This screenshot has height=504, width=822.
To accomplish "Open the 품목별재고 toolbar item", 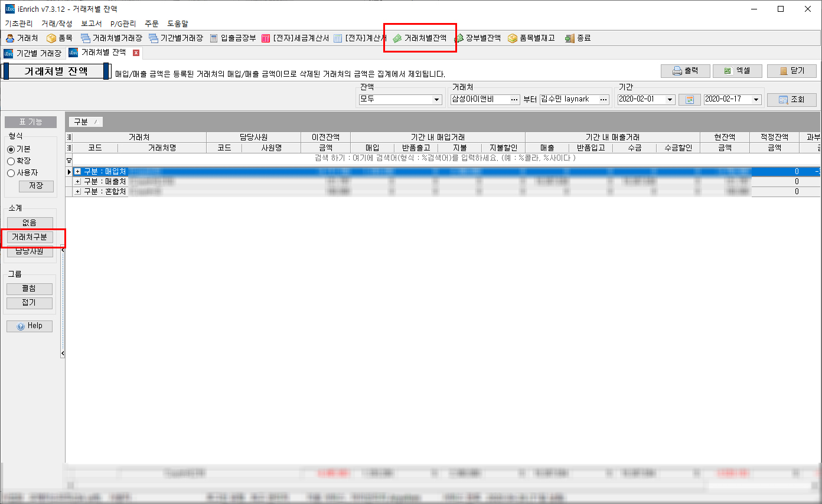I will (x=531, y=38).
